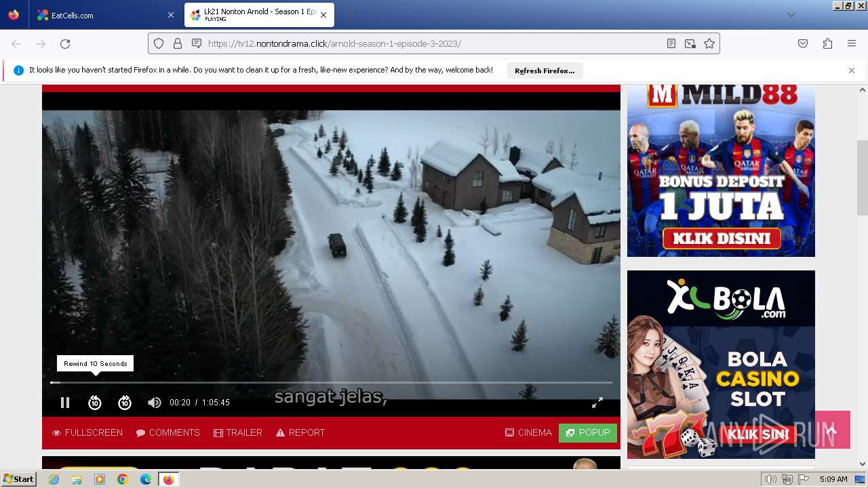Open network status tray icon

click(x=787, y=479)
